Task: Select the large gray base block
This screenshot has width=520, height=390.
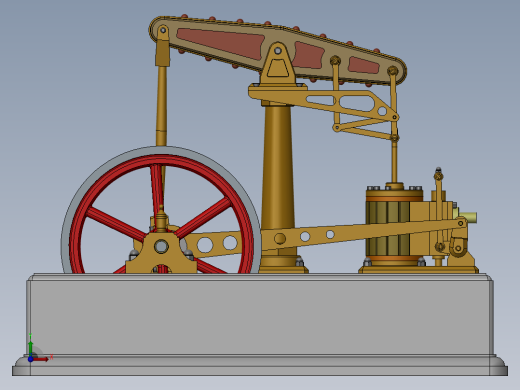Action: [260, 317]
